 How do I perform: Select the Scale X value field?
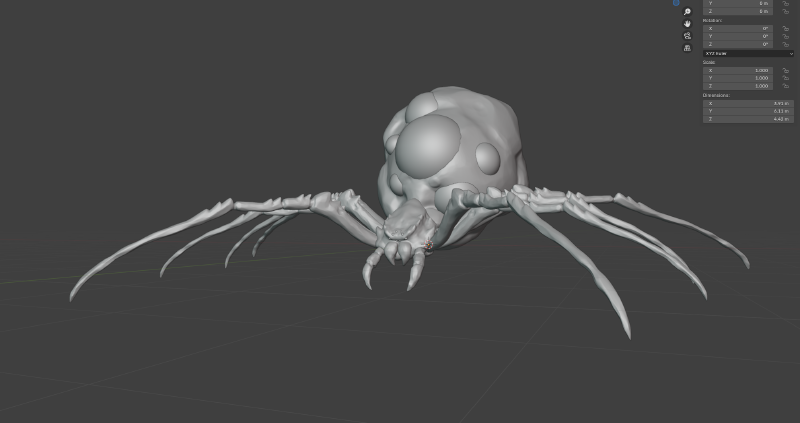738,70
